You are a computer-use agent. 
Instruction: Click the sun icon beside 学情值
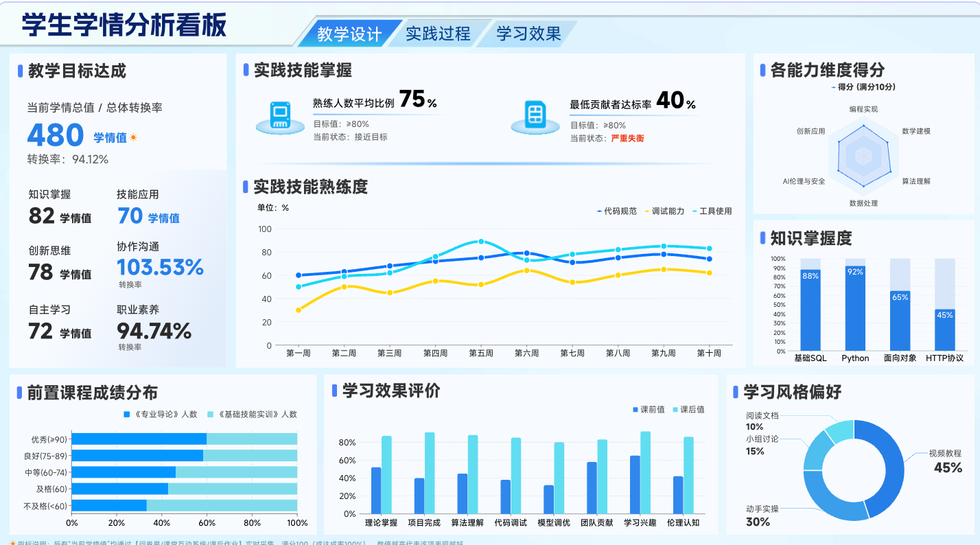point(133,137)
